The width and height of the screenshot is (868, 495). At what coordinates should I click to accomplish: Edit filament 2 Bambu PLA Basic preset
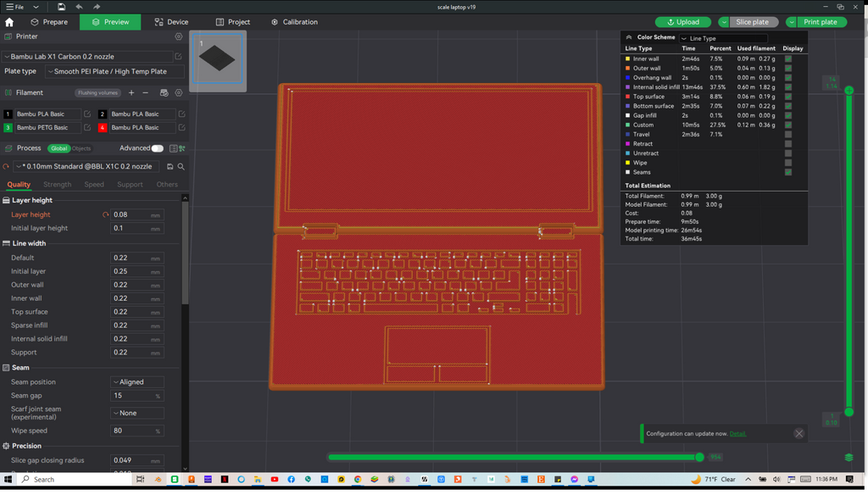tap(181, 114)
